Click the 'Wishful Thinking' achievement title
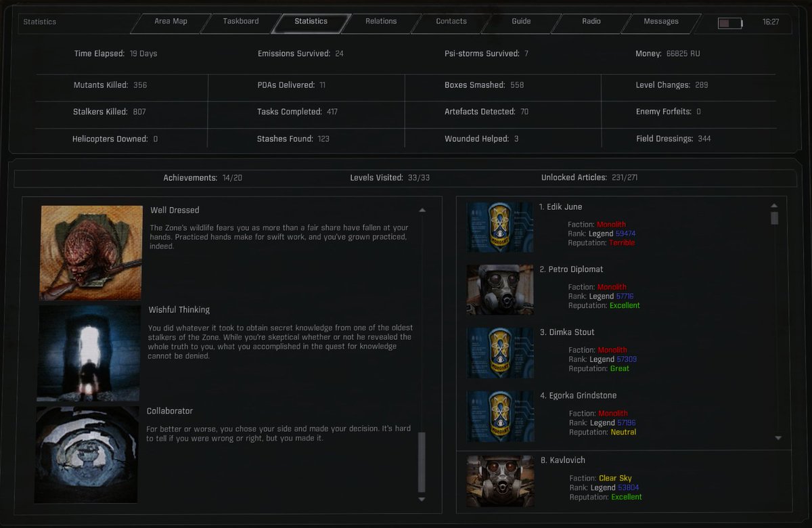The width and height of the screenshot is (812, 528). (x=179, y=310)
